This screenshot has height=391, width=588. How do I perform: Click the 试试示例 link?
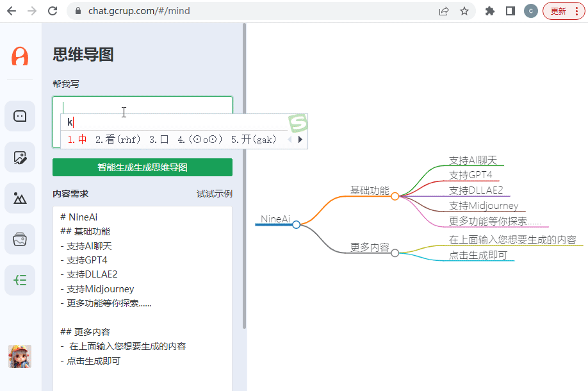point(214,194)
